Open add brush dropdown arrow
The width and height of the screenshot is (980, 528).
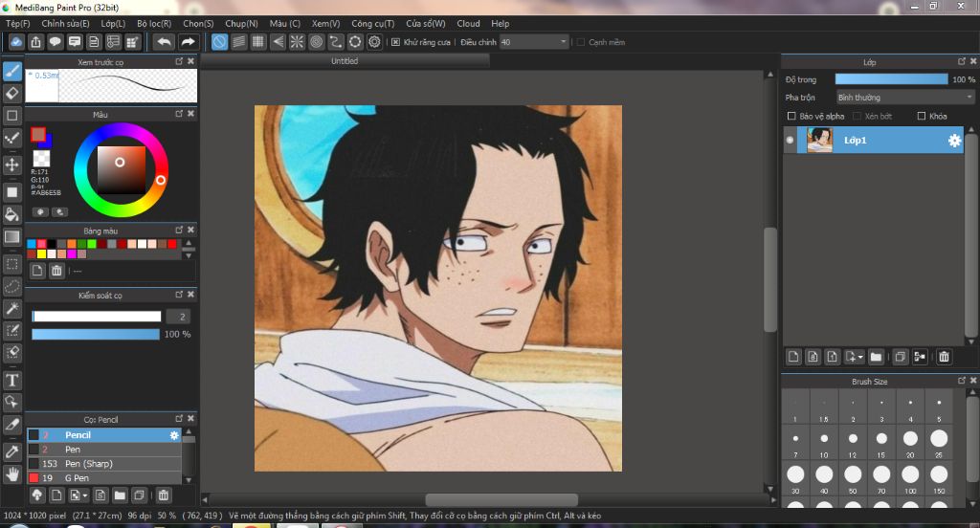(85, 495)
